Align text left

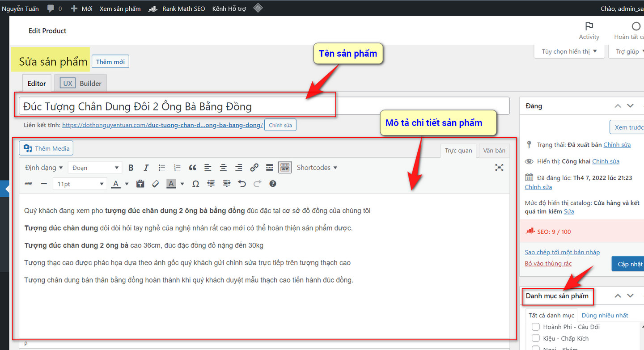pyautogui.click(x=208, y=168)
